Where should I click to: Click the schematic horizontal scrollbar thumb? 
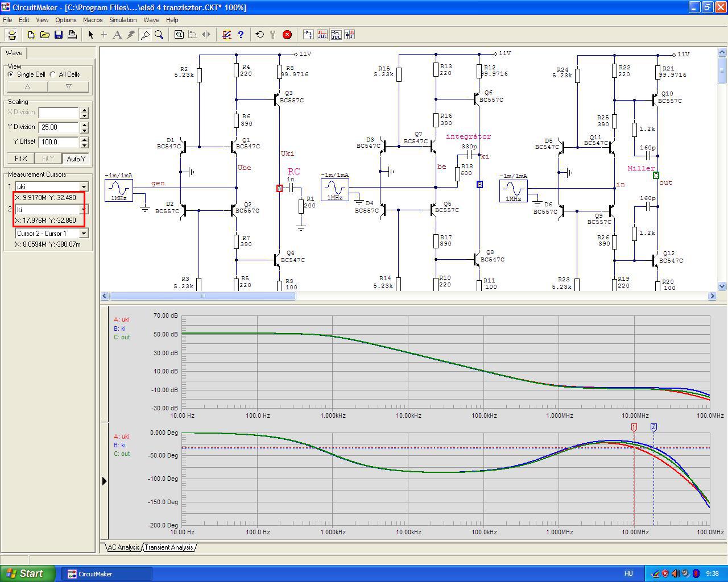[203, 296]
